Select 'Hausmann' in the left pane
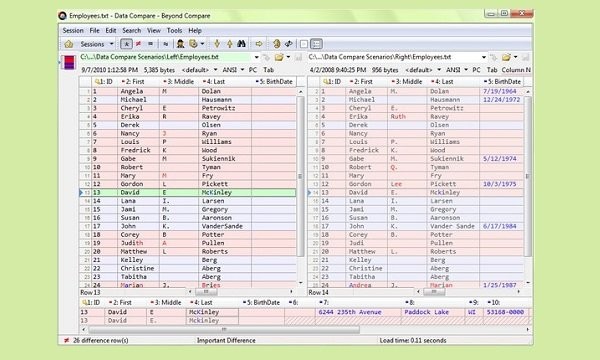The image size is (600, 360). [x=217, y=100]
